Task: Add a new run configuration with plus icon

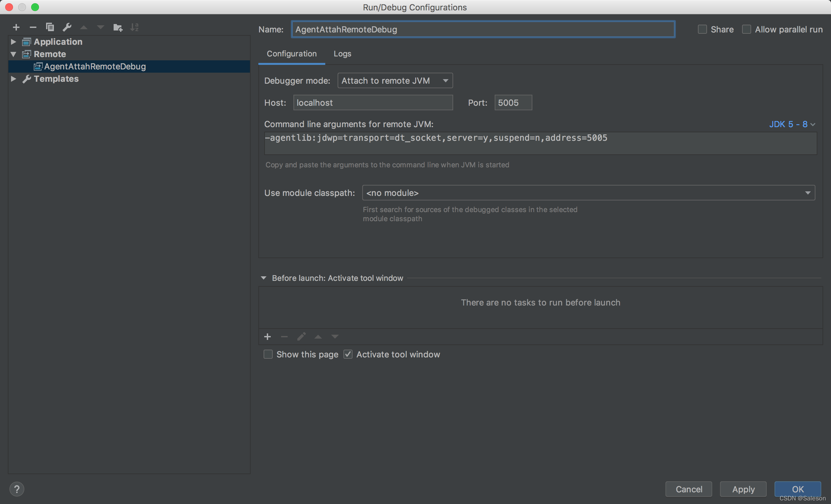Action: pos(16,27)
